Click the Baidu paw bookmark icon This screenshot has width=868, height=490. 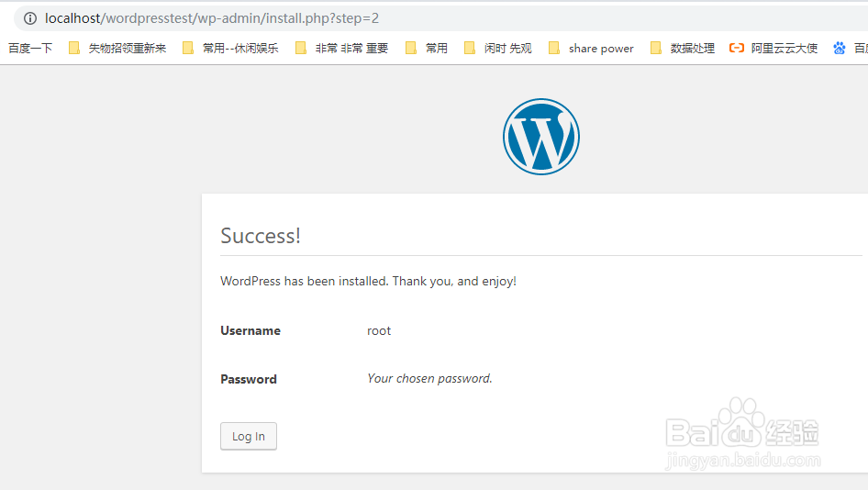[840, 49]
